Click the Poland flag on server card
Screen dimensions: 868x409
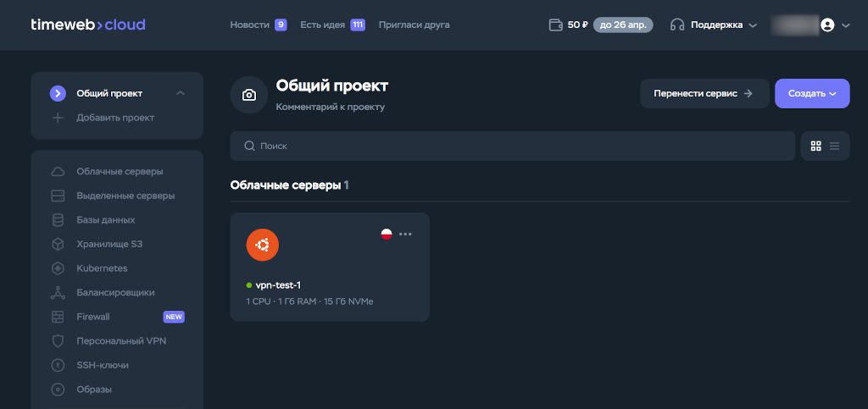point(387,235)
